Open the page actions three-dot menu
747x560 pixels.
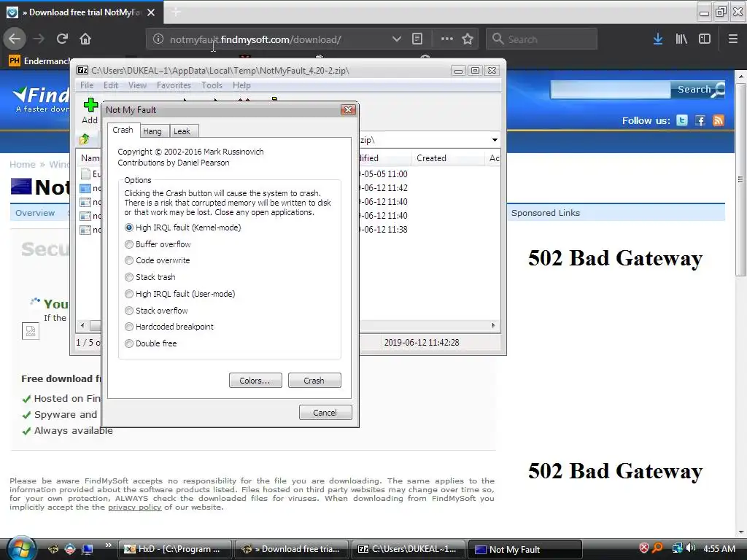coord(447,39)
